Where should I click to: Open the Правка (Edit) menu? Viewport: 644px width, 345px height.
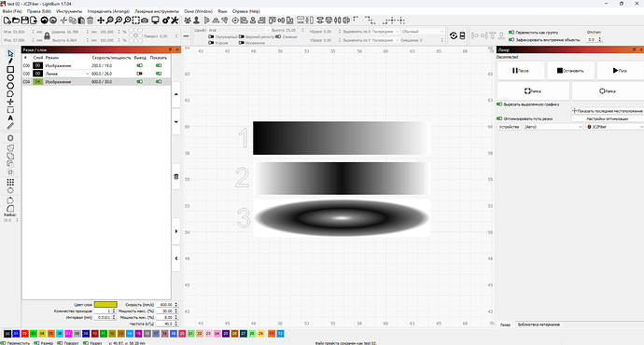pos(39,11)
